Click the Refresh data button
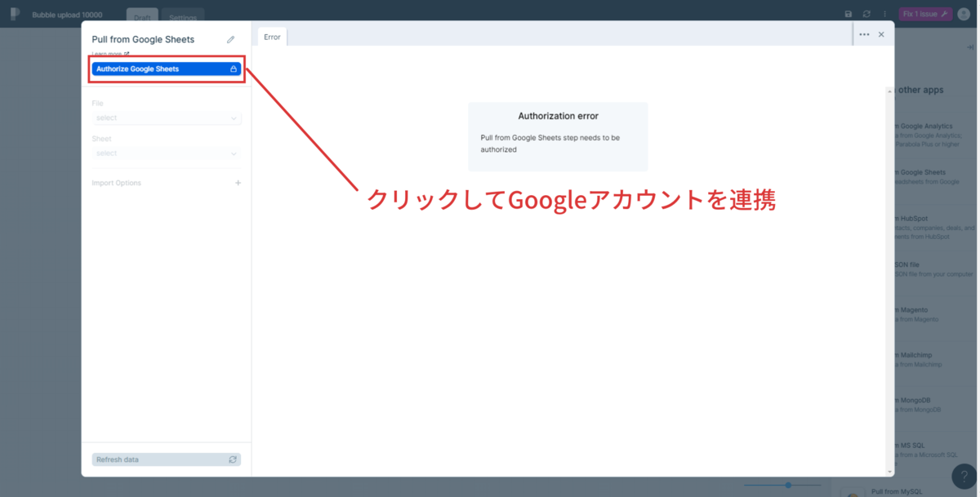980x497 pixels. (167, 459)
